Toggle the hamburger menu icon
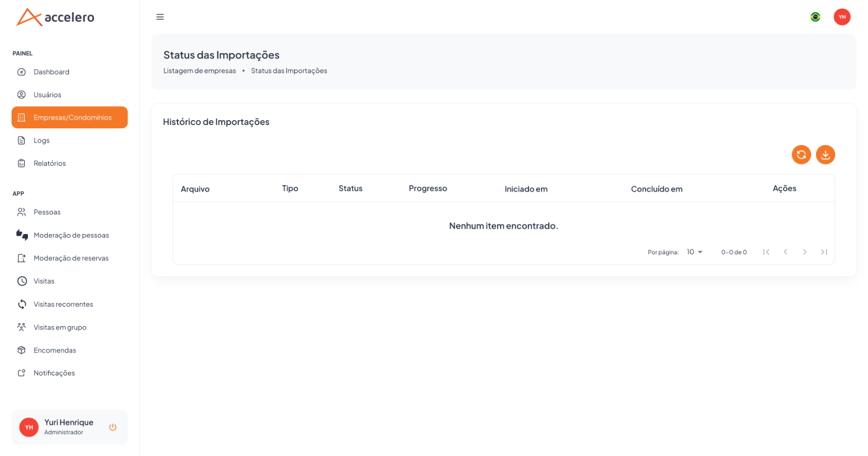 point(160,17)
